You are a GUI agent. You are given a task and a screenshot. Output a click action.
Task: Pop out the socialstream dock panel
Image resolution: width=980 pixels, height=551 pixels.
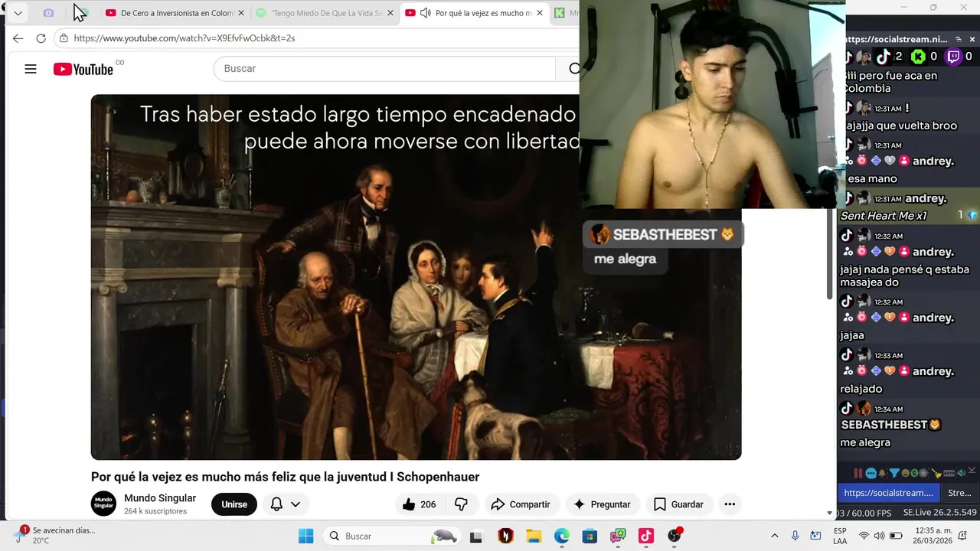coord(959,39)
